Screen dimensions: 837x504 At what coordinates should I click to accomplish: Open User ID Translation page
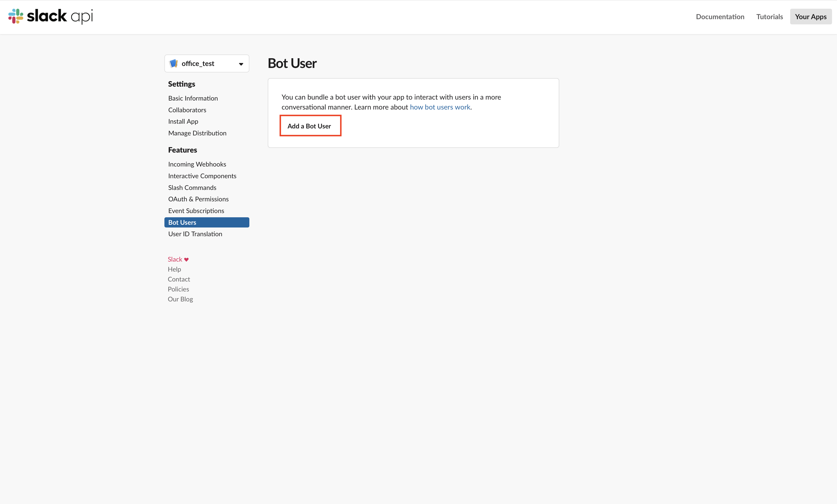coord(195,234)
